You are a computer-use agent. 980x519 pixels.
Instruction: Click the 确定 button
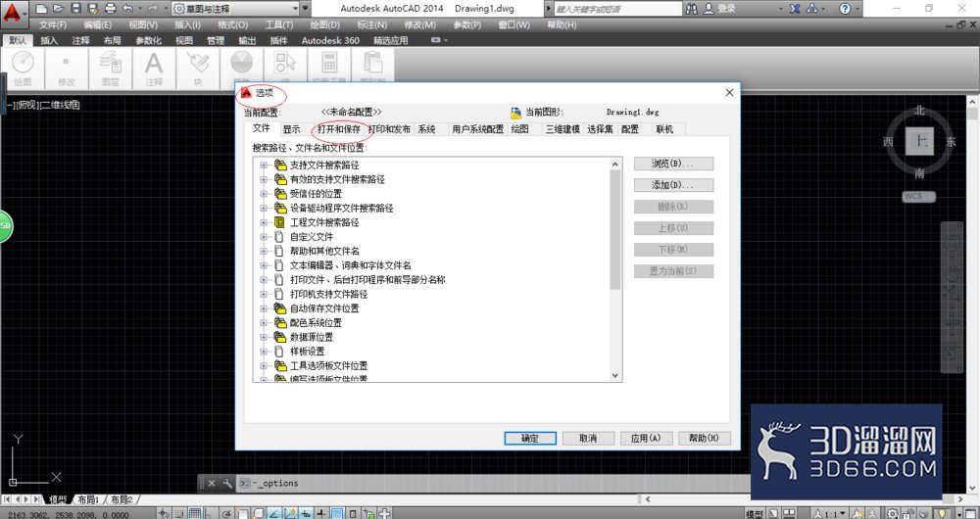530,438
